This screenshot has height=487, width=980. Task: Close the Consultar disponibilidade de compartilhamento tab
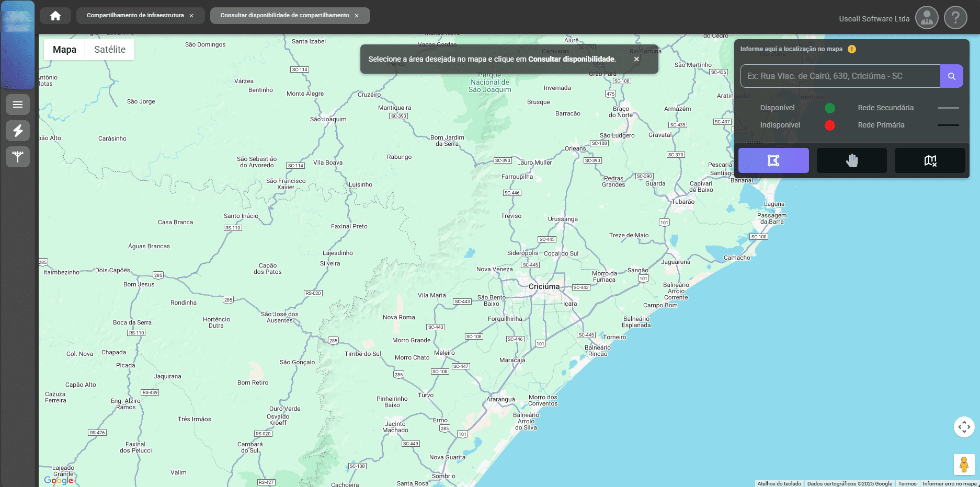(x=357, y=16)
